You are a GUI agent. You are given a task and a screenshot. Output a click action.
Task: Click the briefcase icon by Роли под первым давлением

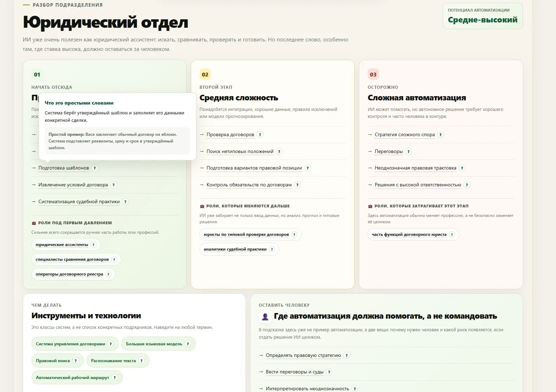[34, 223]
